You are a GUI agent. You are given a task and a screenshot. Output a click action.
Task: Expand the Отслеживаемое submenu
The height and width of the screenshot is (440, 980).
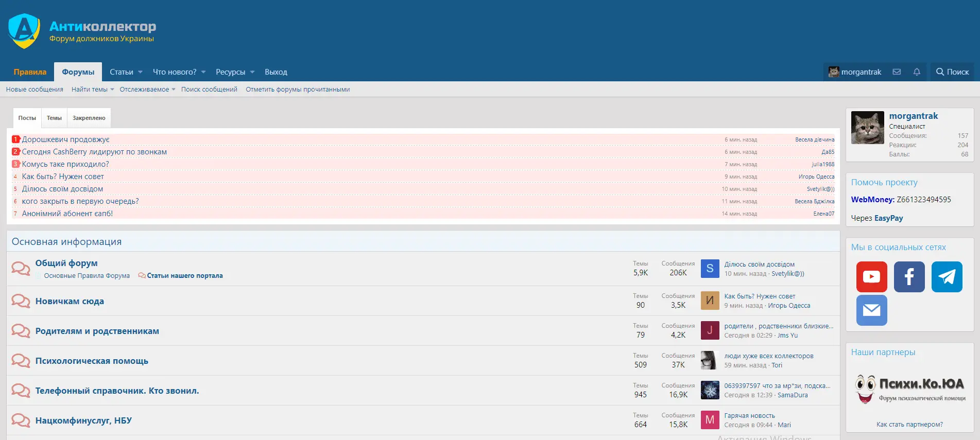[174, 90]
